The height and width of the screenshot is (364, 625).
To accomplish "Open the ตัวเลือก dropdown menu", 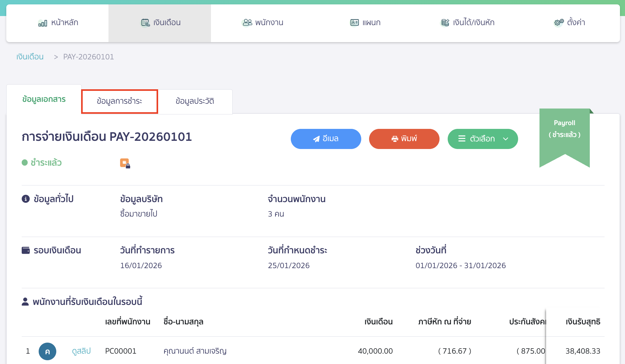I will [x=483, y=139].
